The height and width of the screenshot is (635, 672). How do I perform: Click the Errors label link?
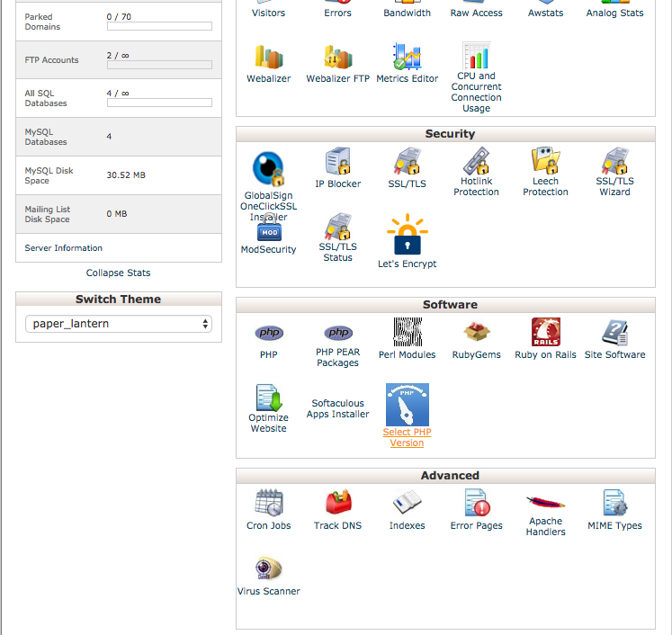coord(337,13)
